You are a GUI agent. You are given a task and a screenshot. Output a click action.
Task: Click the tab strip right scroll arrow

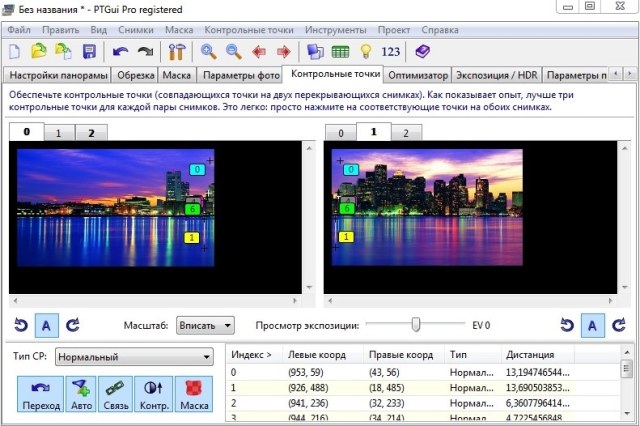[630, 74]
